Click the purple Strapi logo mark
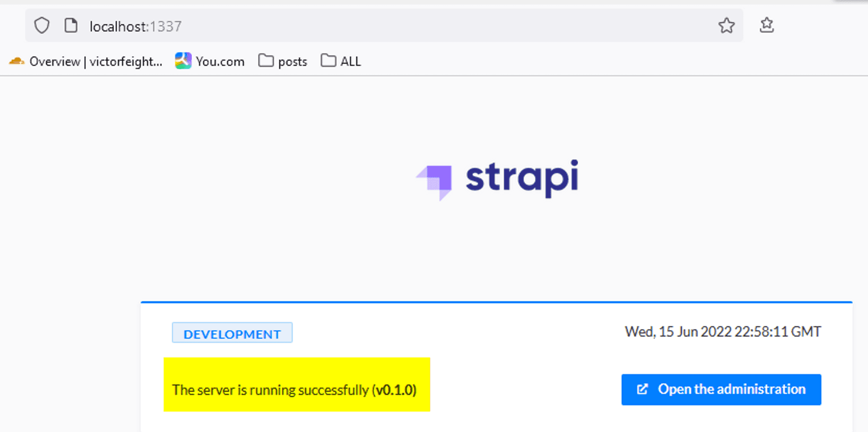The image size is (868, 432). click(x=436, y=181)
